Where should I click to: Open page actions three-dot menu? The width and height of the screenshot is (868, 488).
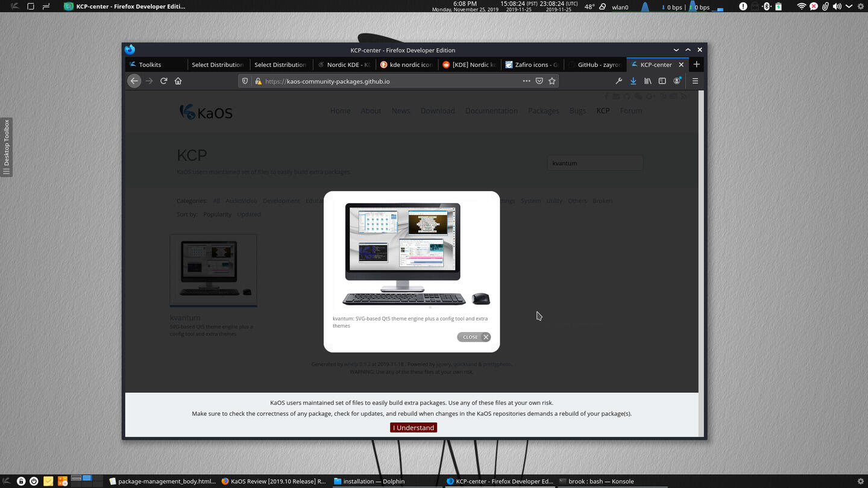tap(526, 81)
